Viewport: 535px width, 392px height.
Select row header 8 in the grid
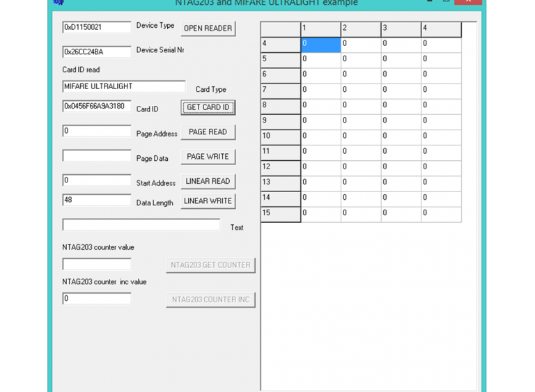click(x=281, y=107)
